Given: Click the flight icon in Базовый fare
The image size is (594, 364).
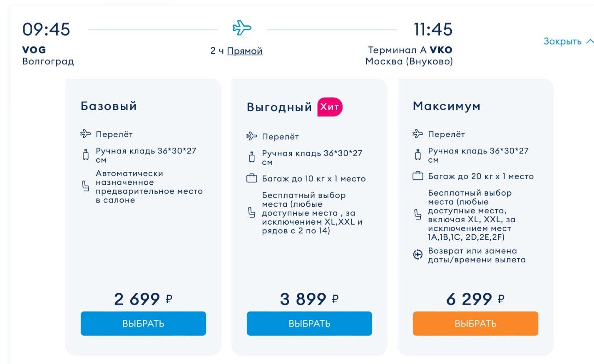Looking at the screenshot, I should 85,134.
